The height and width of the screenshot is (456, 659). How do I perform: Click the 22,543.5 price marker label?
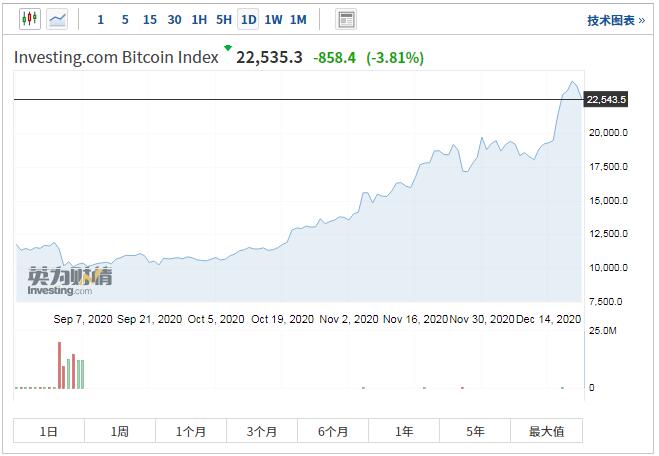point(606,99)
